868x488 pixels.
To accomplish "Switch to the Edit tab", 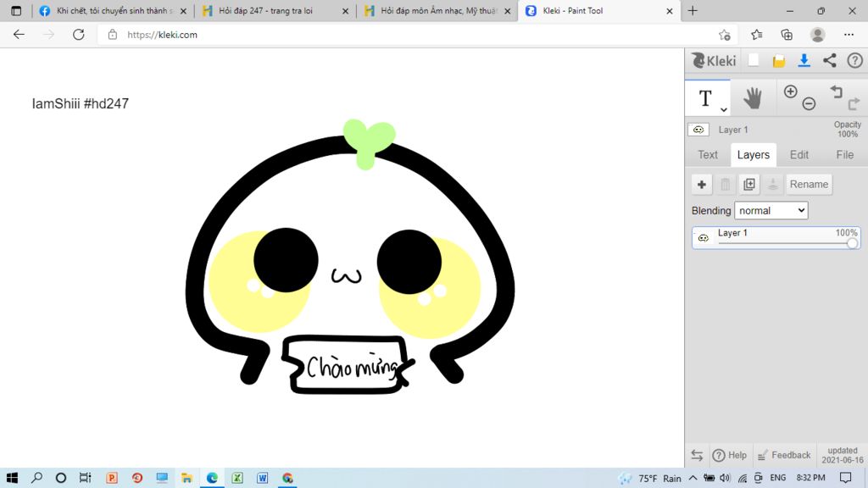I will pos(798,155).
